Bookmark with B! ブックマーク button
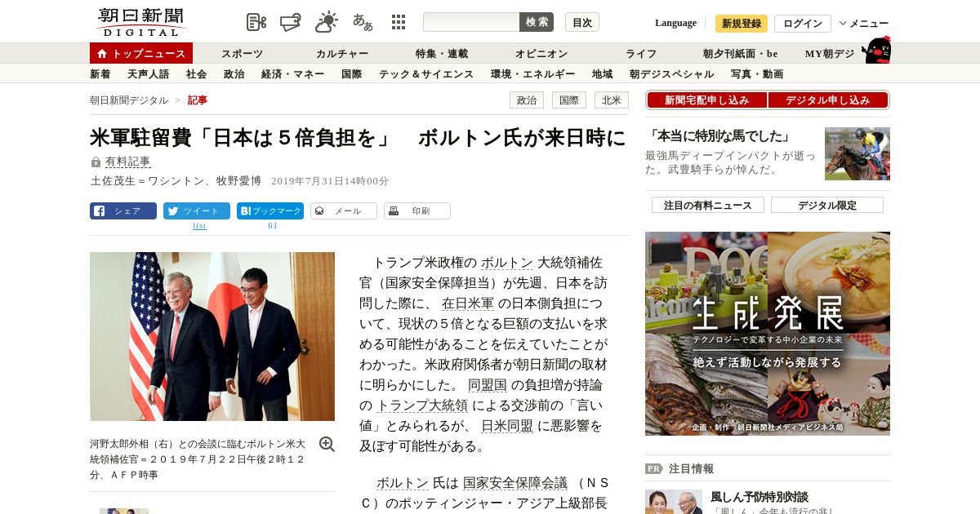Viewport: 980px width, 514px height. pos(270,211)
